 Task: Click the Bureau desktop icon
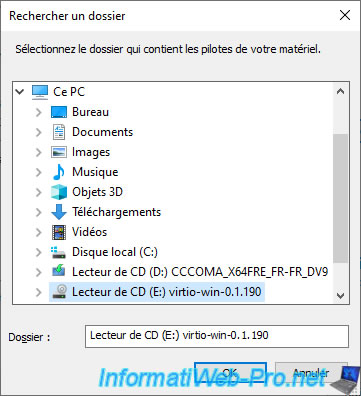(59, 112)
